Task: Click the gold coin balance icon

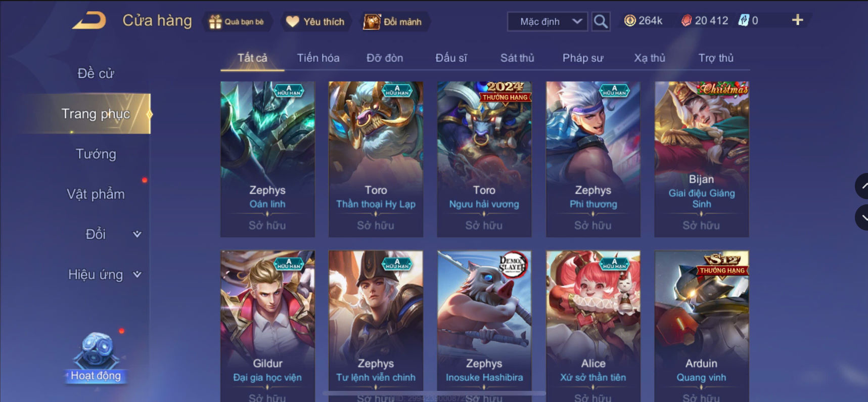Action: (x=629, y=21)
